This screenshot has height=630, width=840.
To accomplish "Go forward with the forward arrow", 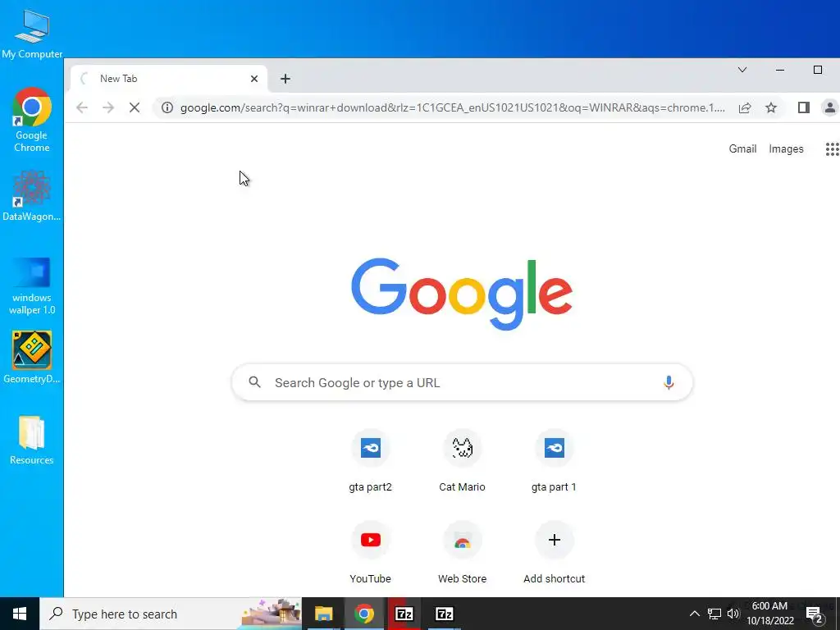I will click(108, 107).
